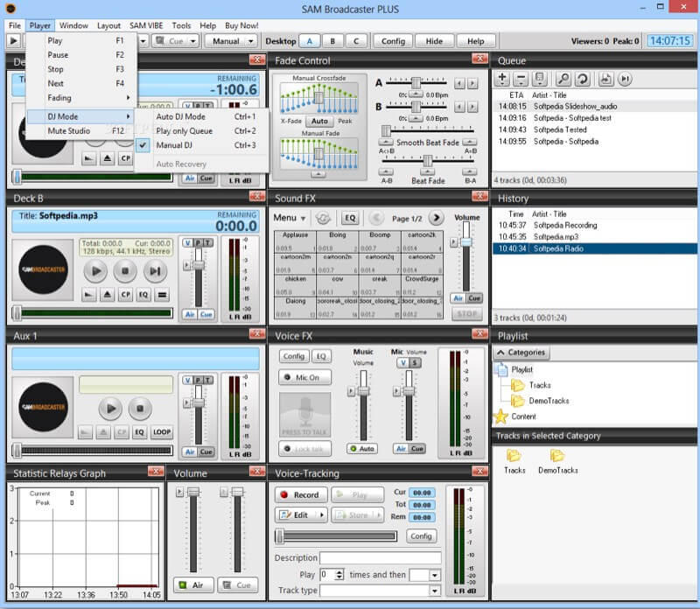
Task: Click the Config button on toolbar
Action: pyautogui.click(x=393, y=41)
